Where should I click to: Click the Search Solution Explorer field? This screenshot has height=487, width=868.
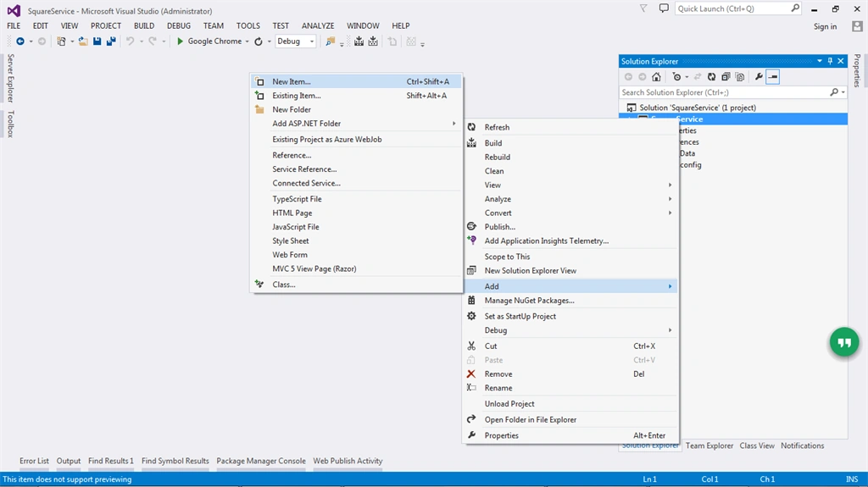coord(726,92)
